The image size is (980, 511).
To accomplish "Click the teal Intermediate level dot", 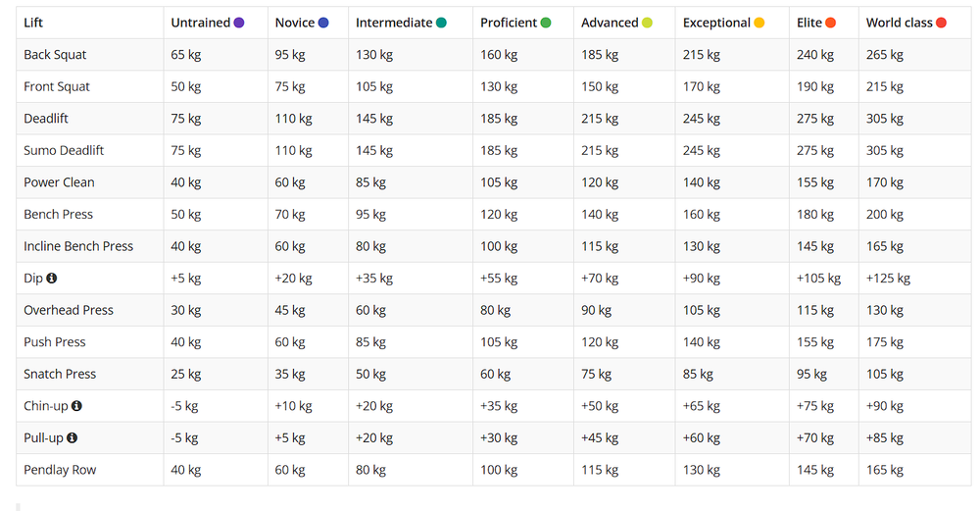I will click(442, 23).
